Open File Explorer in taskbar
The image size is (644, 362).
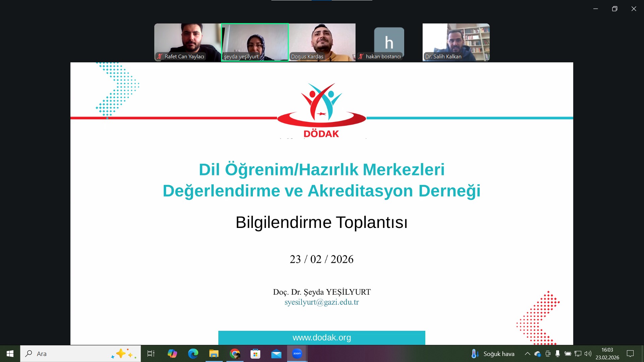[214, 354]
